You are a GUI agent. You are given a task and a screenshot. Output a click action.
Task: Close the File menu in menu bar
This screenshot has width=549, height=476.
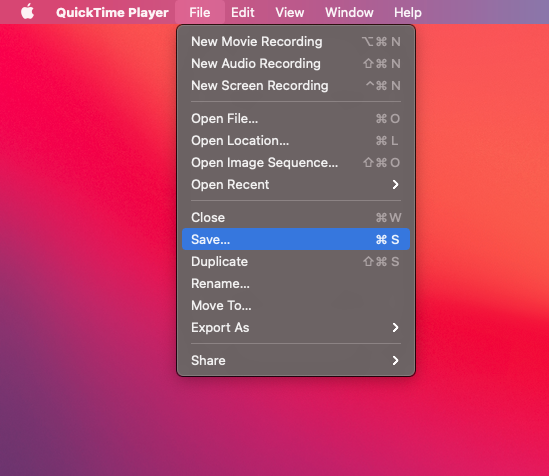point(200,13)
